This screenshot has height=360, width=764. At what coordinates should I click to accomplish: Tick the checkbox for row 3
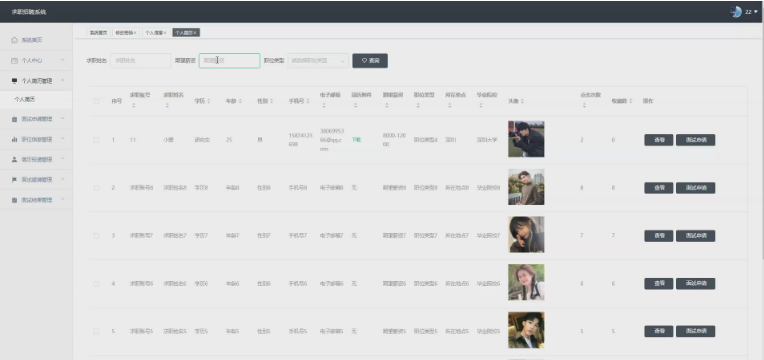(x=96, y=236)
